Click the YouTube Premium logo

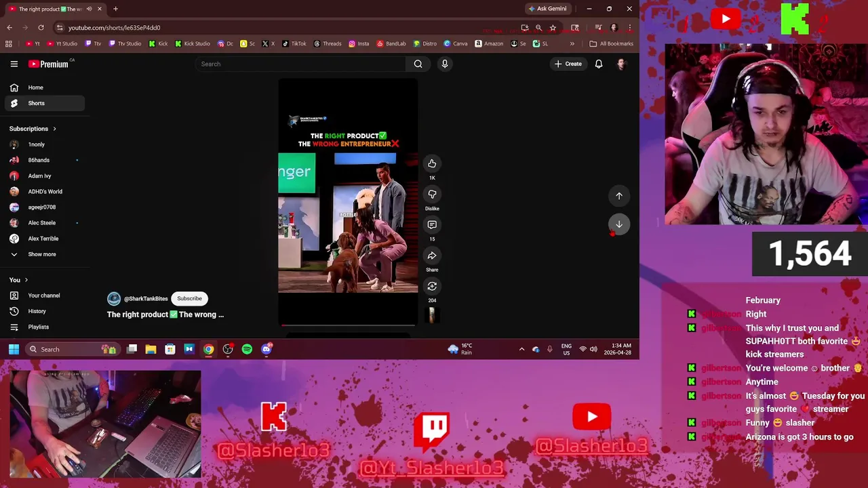pos(48,64)
